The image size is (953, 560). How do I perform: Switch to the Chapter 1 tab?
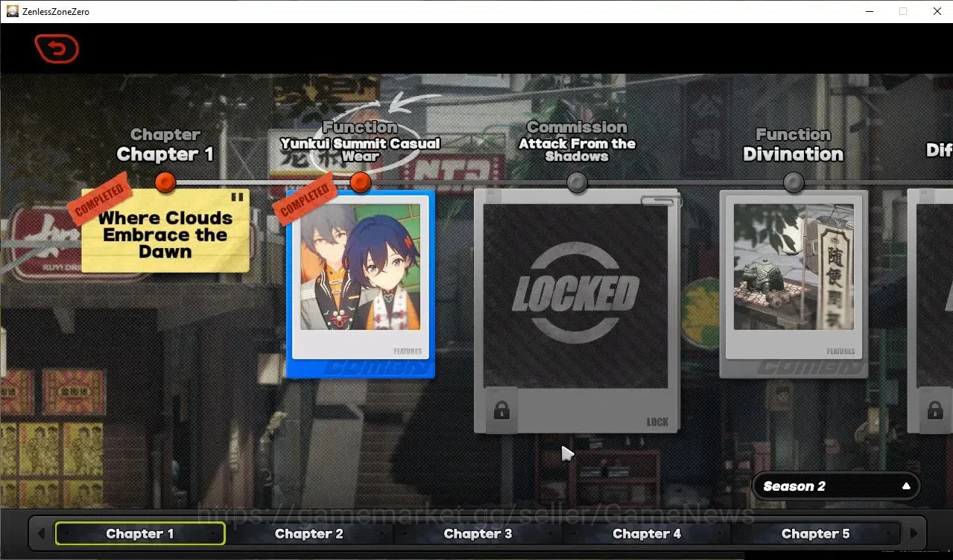(x=140, y=533)
